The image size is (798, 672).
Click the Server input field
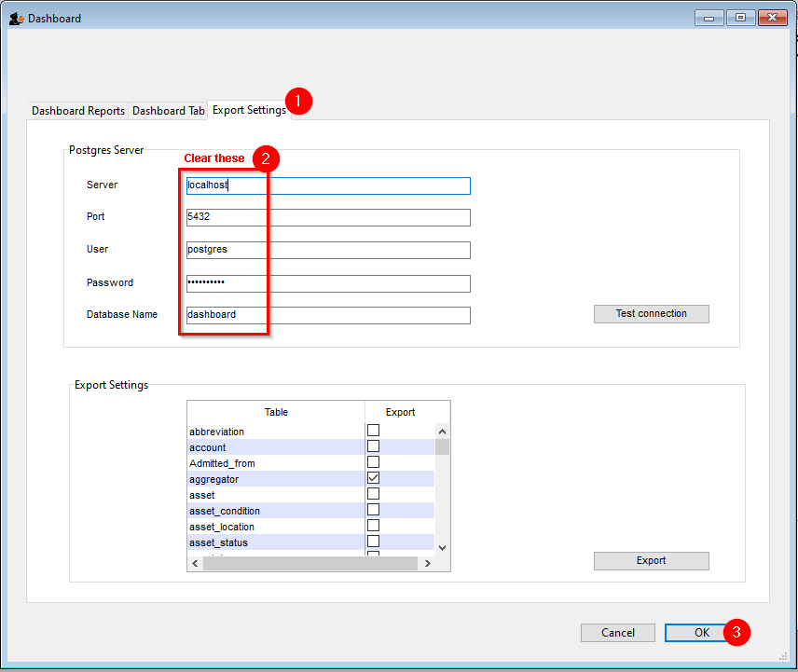(x=328, y=185)
